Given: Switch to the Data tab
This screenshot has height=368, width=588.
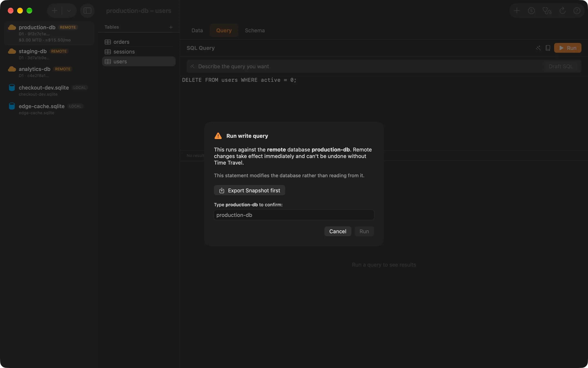Looking at the screenshot, I should click(x=197, y=30).
